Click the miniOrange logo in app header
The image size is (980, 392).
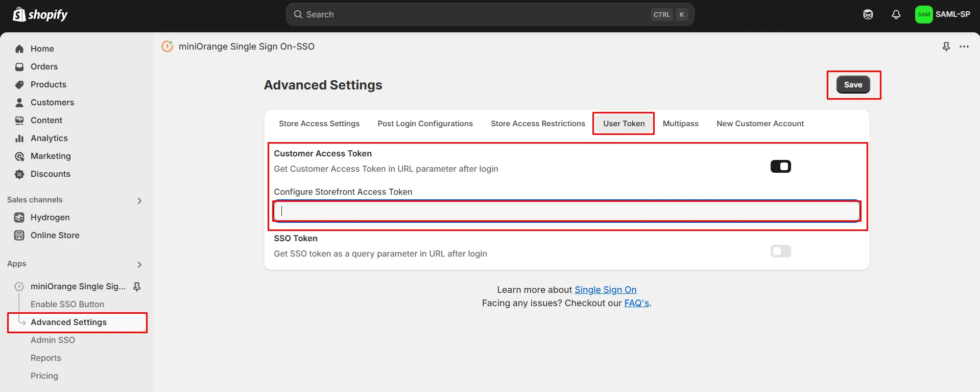coord(168,47)
